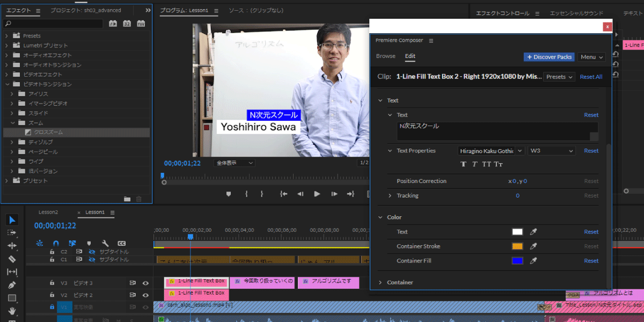The image size is (644, 322).
Task: Open the orange Container Stroke swatch
Action: (x=517, y=246)
